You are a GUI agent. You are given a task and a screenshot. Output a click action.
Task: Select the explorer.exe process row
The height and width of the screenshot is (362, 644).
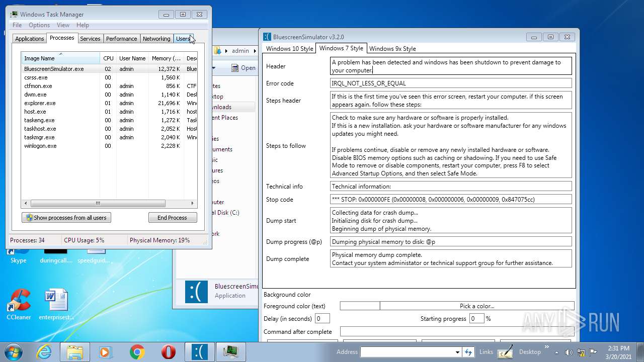click(109, 103)
